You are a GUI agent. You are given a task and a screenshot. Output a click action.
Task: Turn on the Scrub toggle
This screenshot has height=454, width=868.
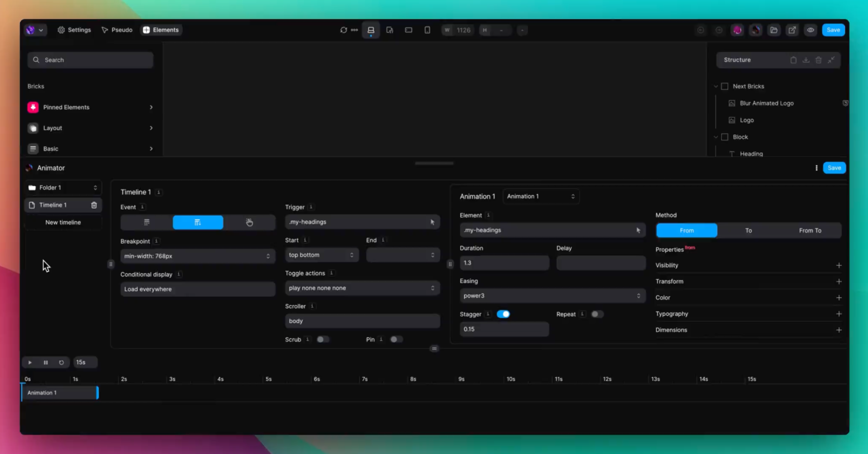323,340
